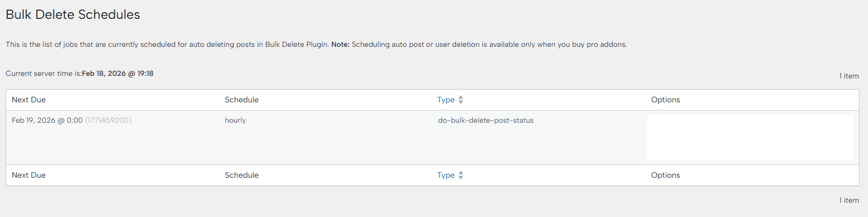Viewport: 868px width, 217px height.
Task: Click the Schedule footer column
Action: tap(242, 175)
